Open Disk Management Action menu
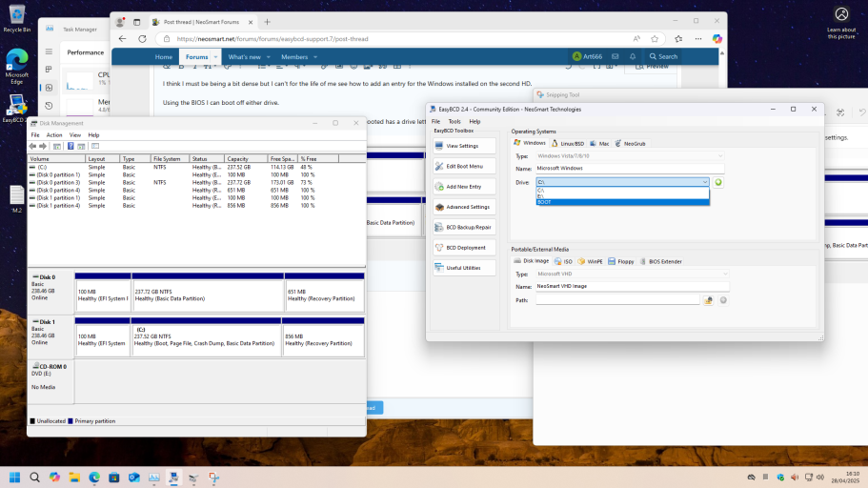 pyautogui.click(x=54, y=135)
